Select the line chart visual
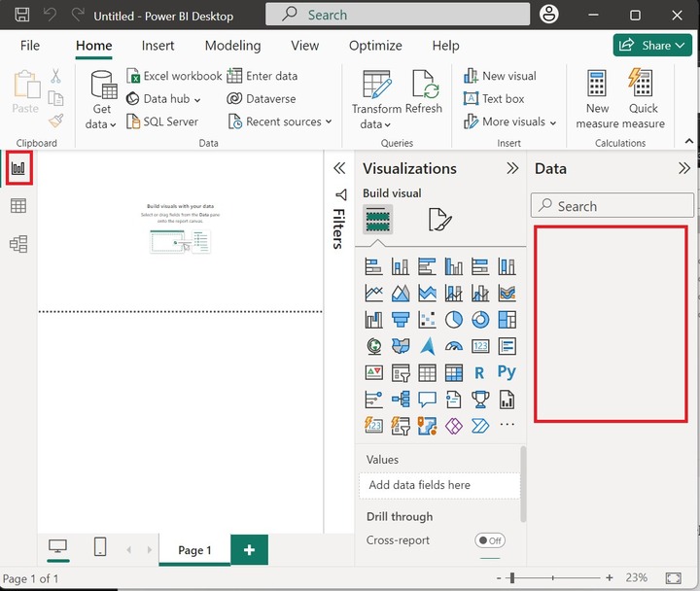The image size is (700, 591). point(373,294)
